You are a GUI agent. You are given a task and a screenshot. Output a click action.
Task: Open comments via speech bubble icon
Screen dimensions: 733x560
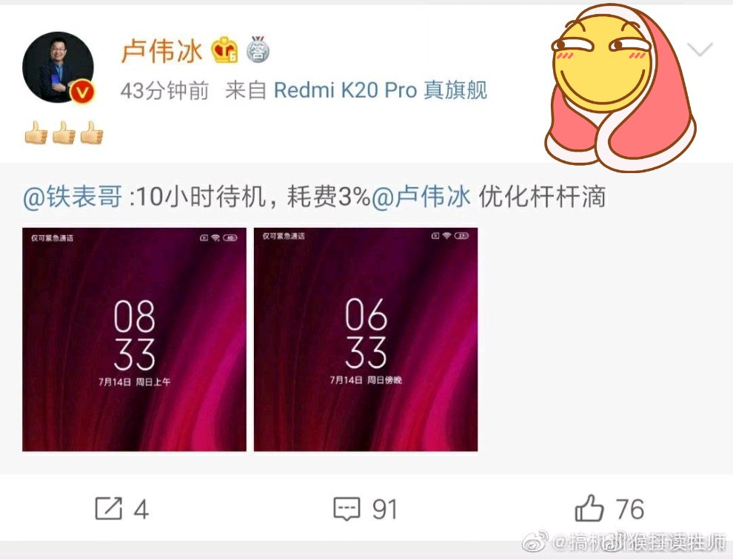[347, 509]
